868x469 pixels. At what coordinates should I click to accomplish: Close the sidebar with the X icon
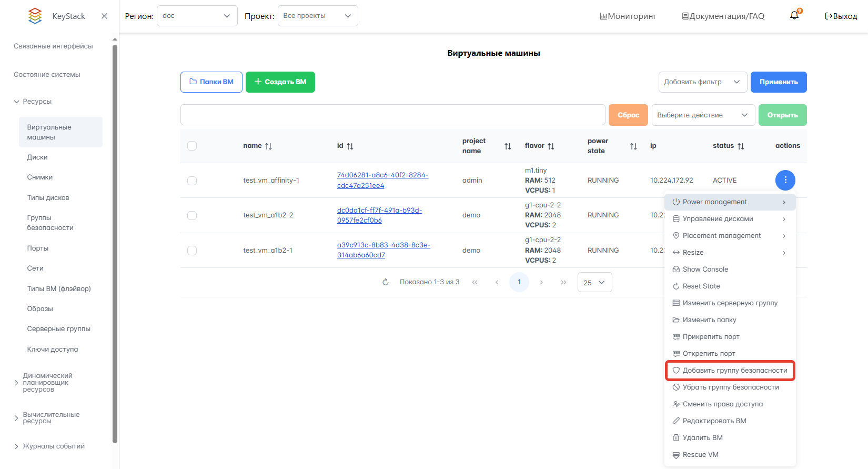click(x=104, y=16)
